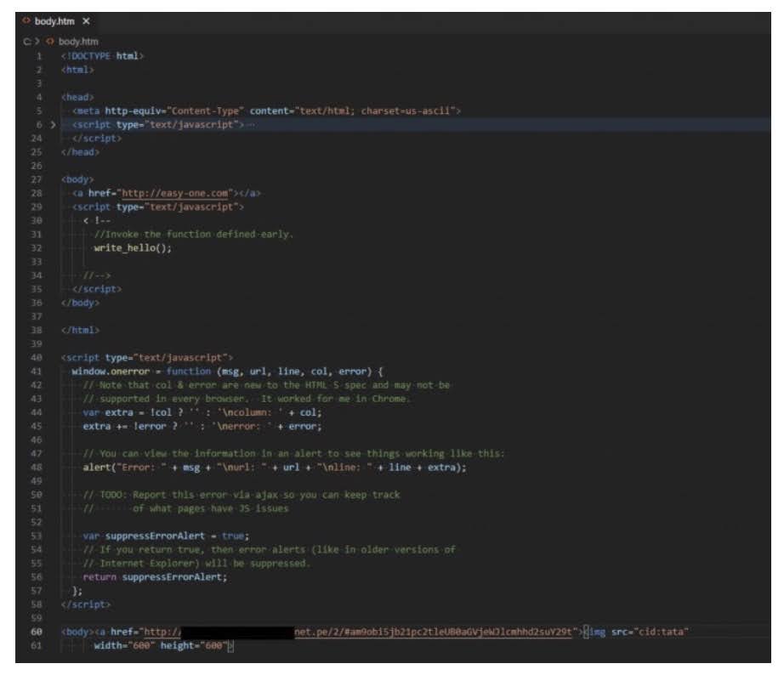Screen dimensions: 784x675
Task: Click line number 60 in gutter
Action: [x=37, y=632]
